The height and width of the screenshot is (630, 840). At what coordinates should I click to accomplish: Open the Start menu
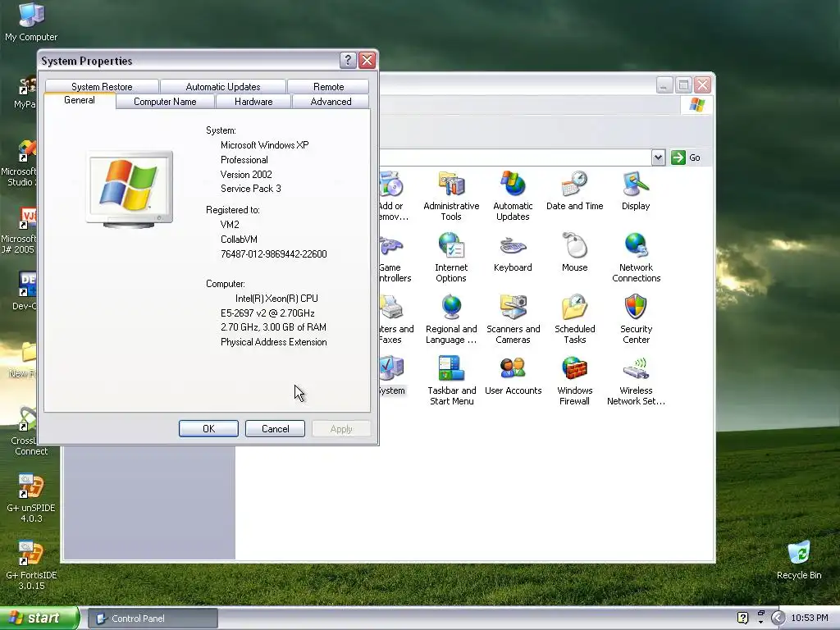tap(39, 618)
